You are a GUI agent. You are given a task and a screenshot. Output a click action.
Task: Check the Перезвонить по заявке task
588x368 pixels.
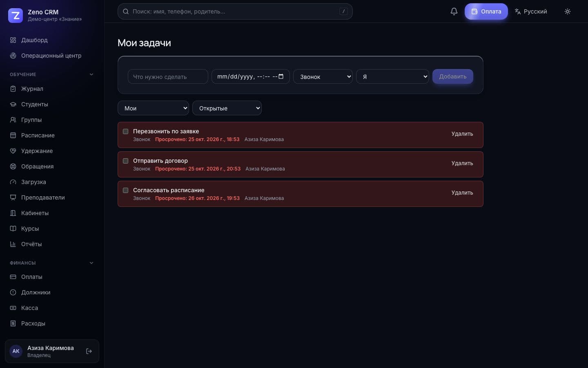click(x=126, y=131)
